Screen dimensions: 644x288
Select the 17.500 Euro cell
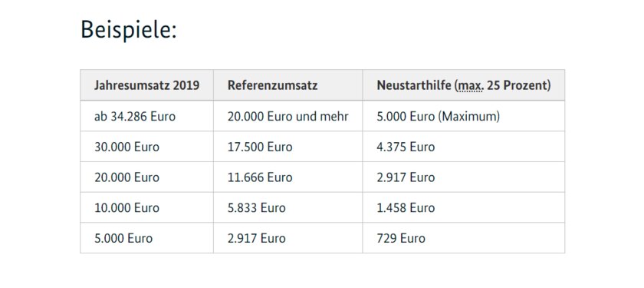[288, 147]
